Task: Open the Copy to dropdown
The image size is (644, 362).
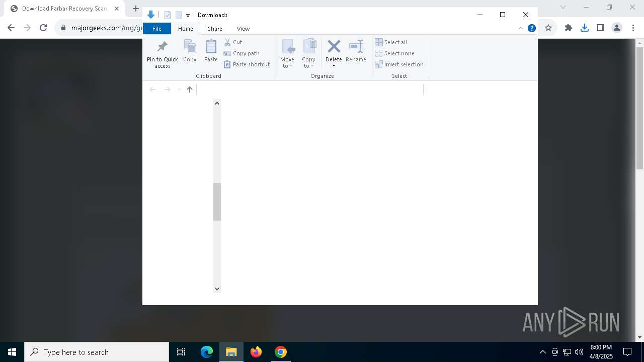Action: point(308,54)
